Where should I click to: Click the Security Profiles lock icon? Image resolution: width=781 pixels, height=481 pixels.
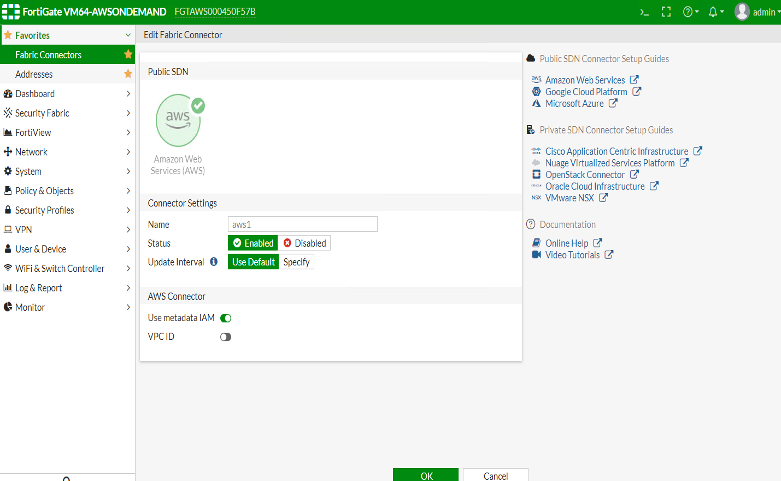[7, 210]
